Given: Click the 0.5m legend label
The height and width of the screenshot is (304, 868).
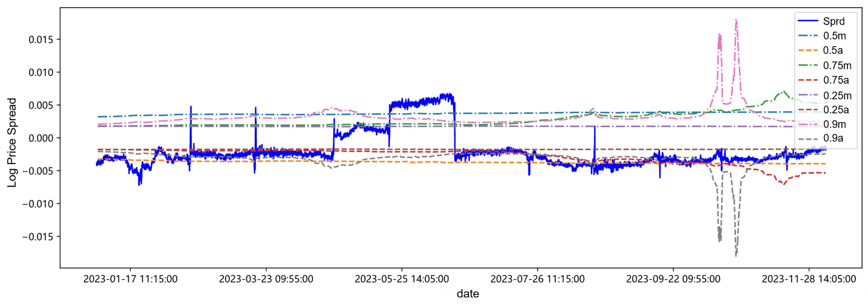Looking at the screenshot, I should coord(834,36).
